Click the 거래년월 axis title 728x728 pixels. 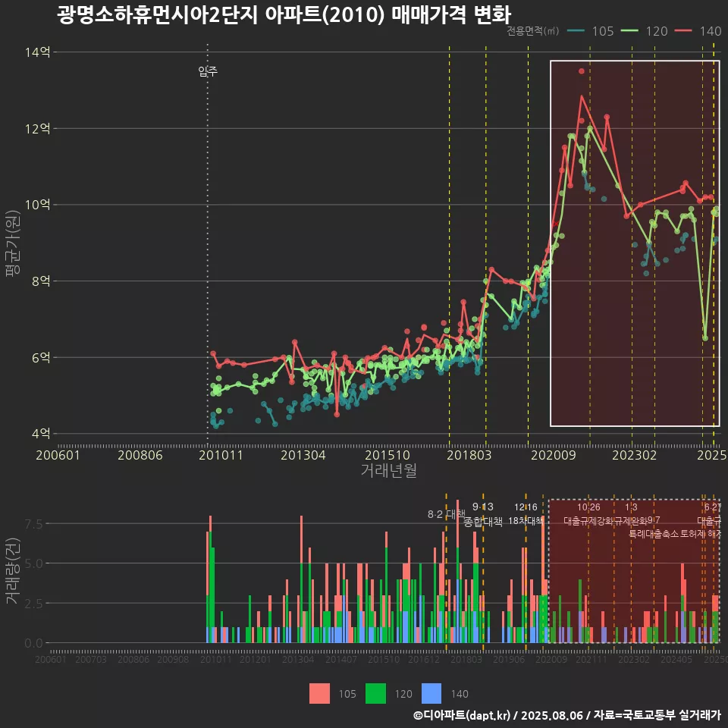point(388,470)
